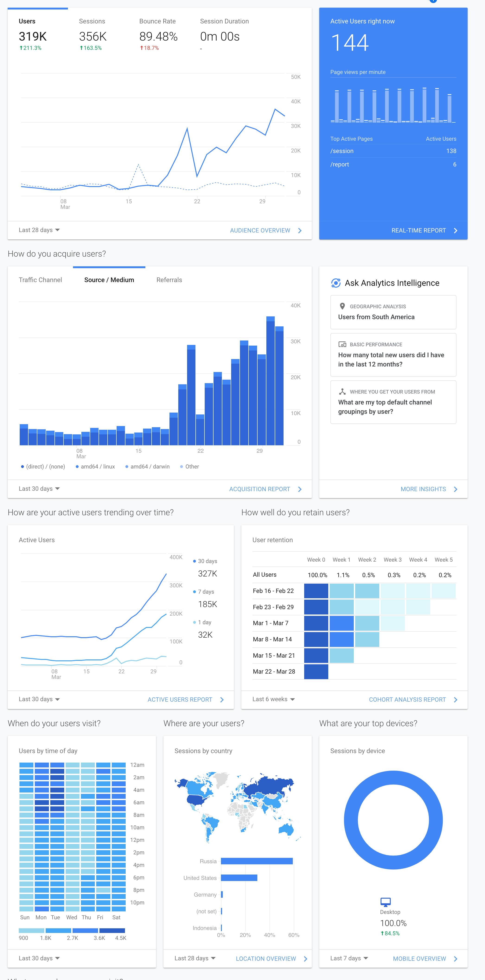Click the All Users retention row label
The image size is (485, 980).
pos(265,575)
